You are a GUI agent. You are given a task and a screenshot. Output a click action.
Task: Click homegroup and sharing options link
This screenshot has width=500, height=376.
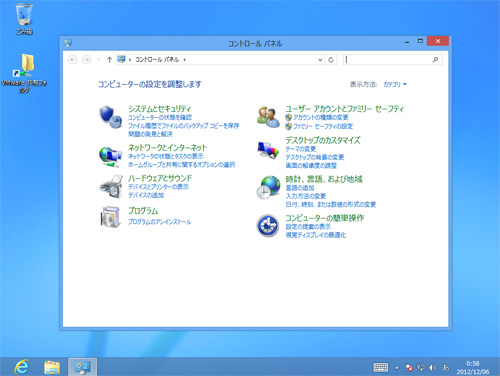182,165
